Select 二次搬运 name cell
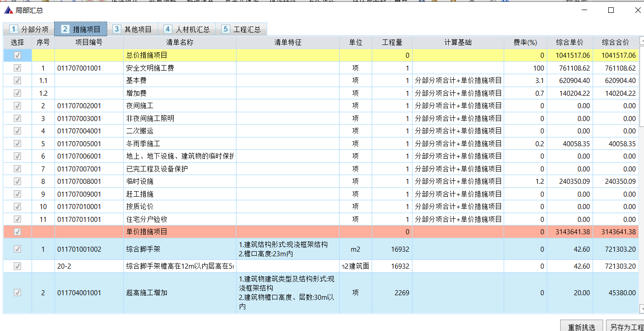This screenshot has height=331, width=644. click(x=180, y=131)
